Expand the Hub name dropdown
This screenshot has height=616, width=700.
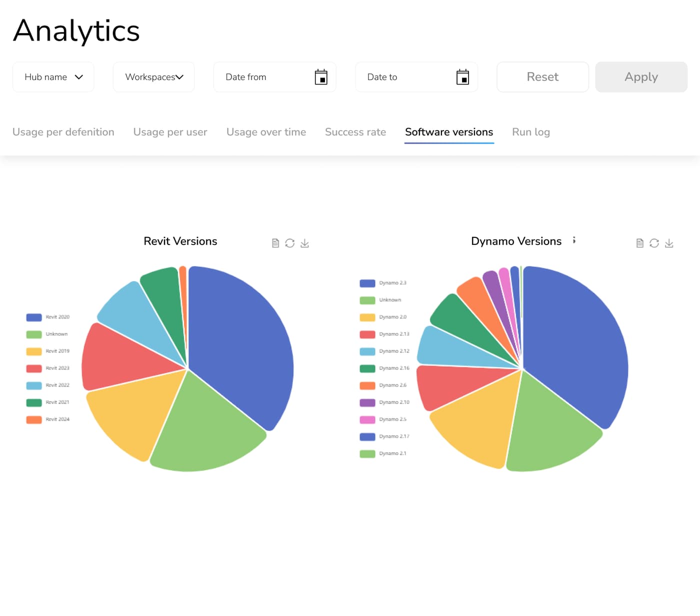(53, 77)
